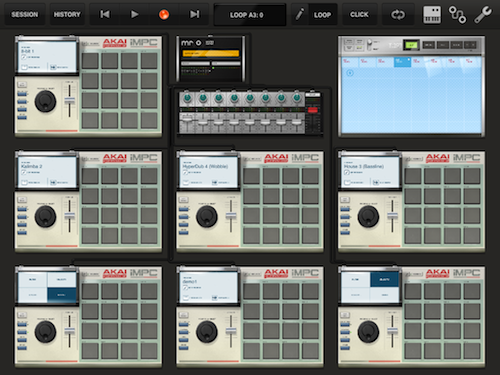Tap the black dial on 8-bit 1 iMPC
Screen dimensions: 500x375
click(45, 101)
